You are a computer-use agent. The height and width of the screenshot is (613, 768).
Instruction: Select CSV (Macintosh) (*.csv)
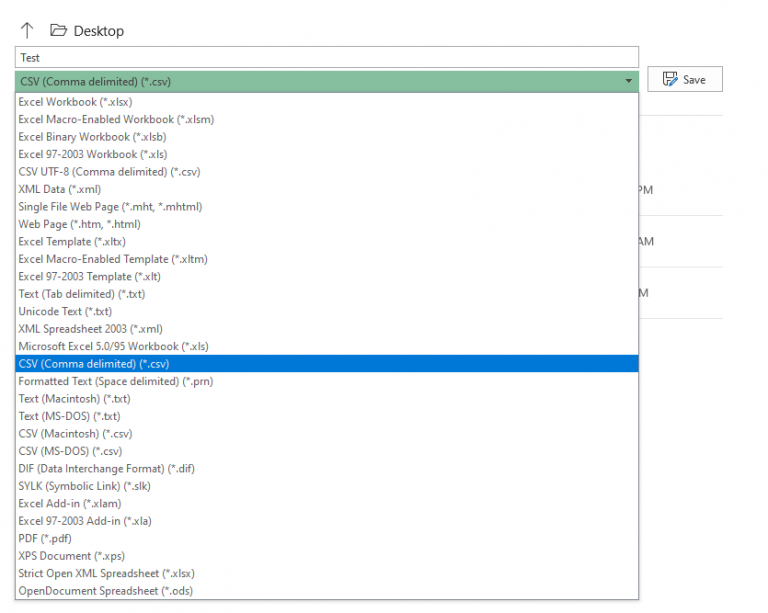click(327, 434)
